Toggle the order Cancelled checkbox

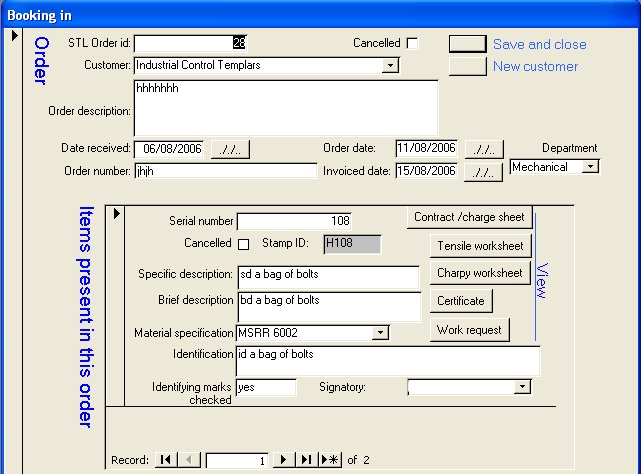click(412, 43)
